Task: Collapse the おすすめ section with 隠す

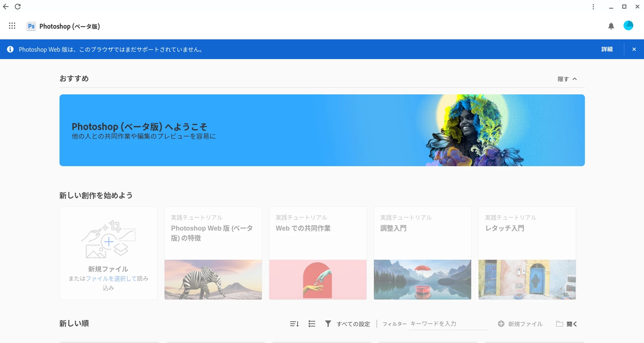Action: tap(567, 79)
